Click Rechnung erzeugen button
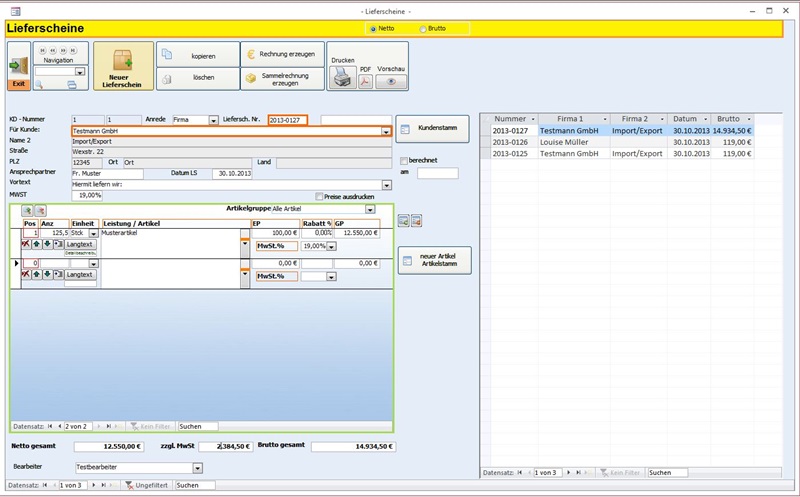 click(x=282, y=54)
